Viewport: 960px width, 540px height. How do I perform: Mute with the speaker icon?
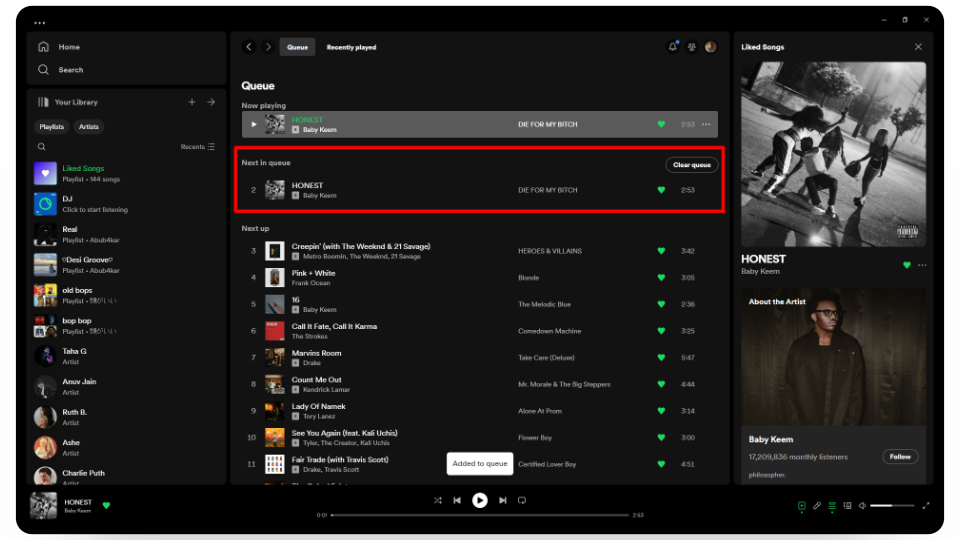(862, 506)
